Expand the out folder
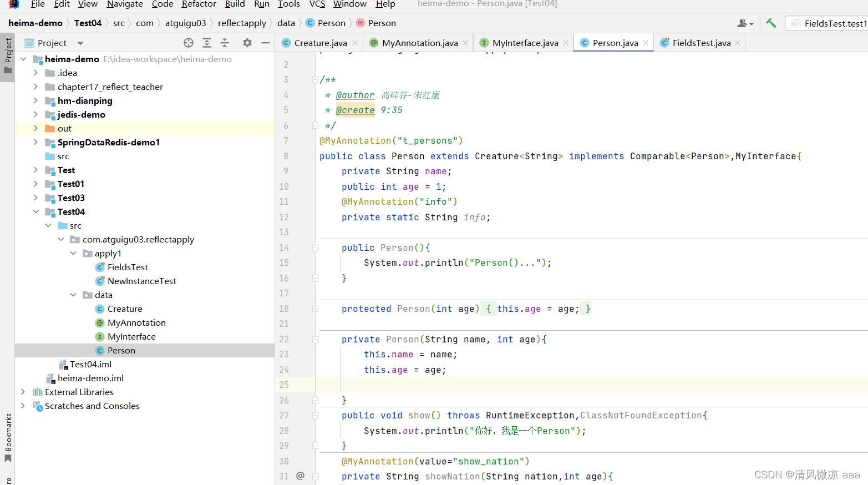Image resolution: width=868 pixels, height=485 pixels. click(35, 128)
